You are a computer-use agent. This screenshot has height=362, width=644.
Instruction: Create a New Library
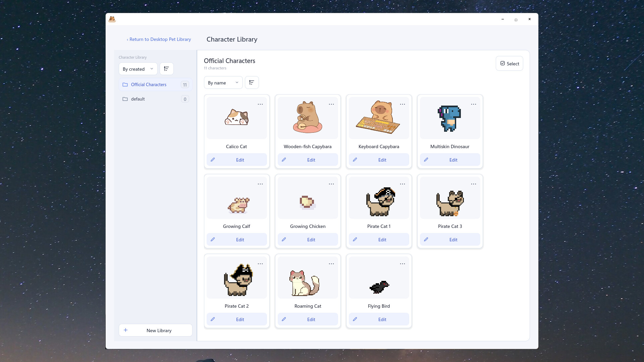155,330
